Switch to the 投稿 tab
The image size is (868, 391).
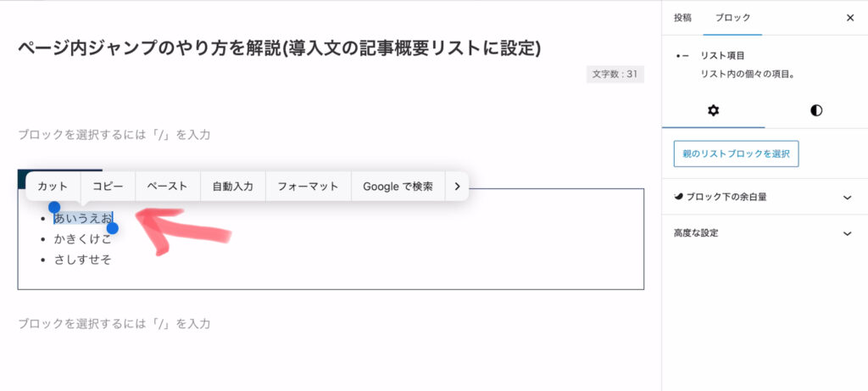tap(682, 17)
